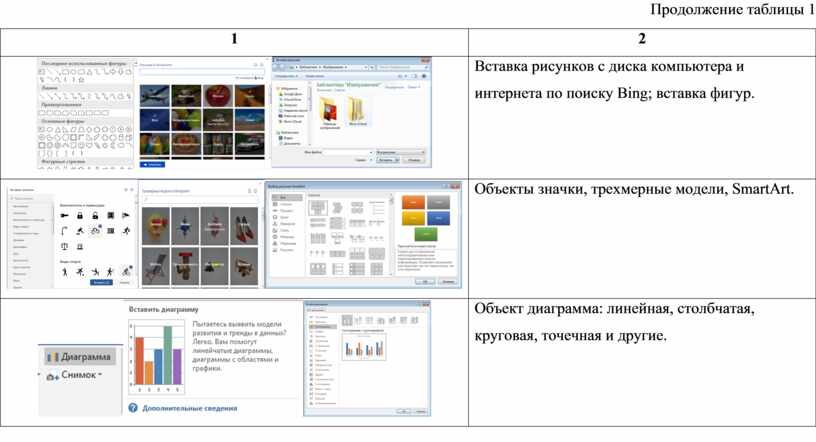
Task: Choose the parrot Bing image category
Action: tap(155, 144)
